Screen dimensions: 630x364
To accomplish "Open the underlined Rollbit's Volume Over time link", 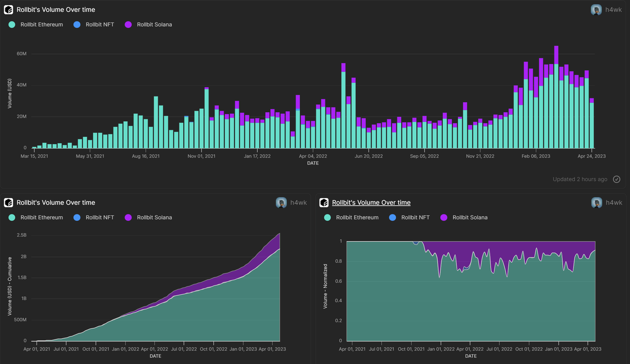I will [x=371, y=202].
